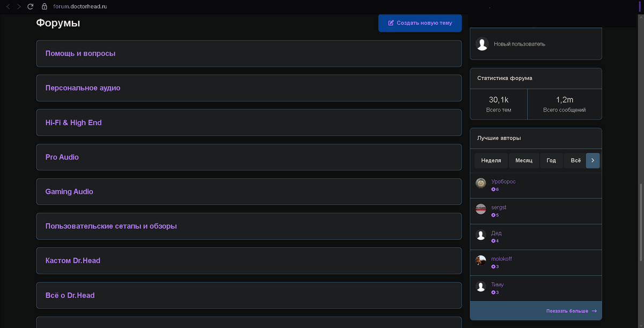
Task: Open sergst profile avatar
Action: click(x=481, y=209)
